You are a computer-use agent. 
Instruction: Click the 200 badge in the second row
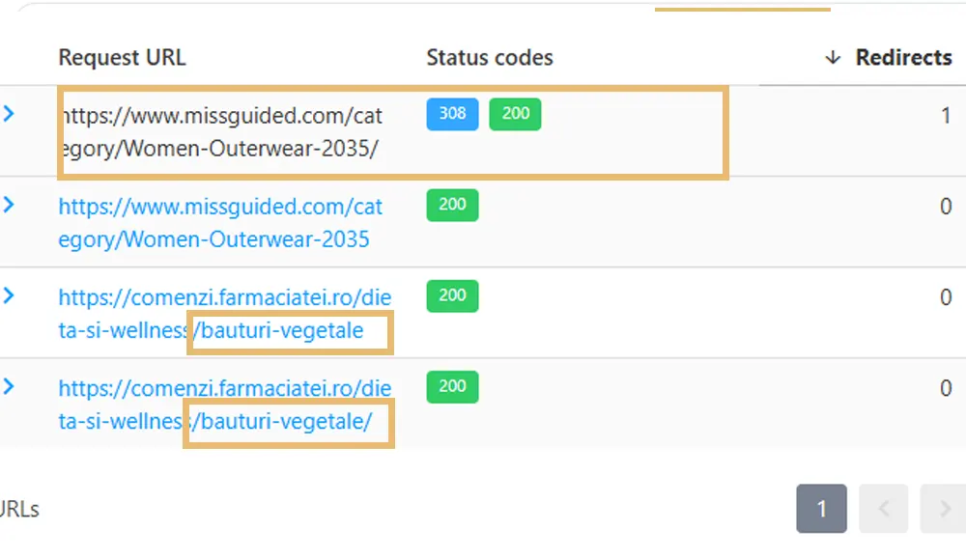[452, 205]
